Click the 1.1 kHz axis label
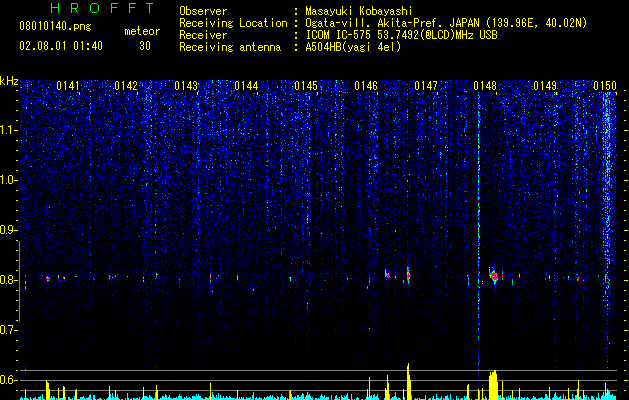629x400 pixels. tap(8, 130)
